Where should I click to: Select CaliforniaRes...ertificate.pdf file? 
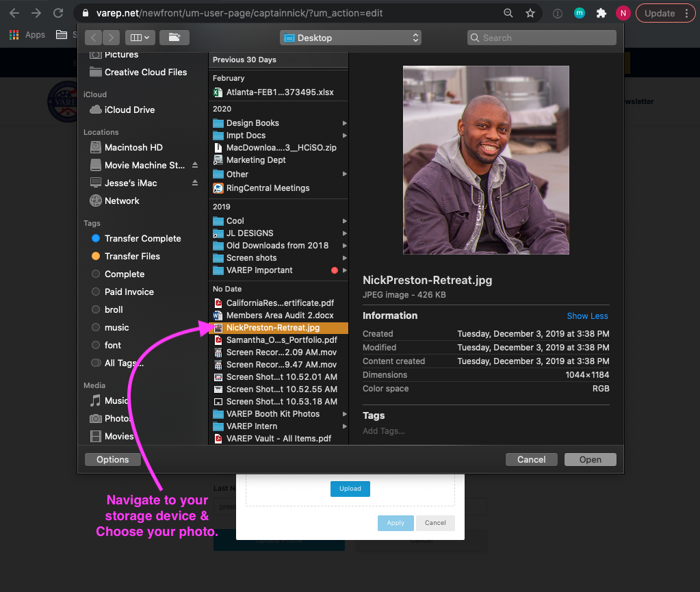(278, 303)
